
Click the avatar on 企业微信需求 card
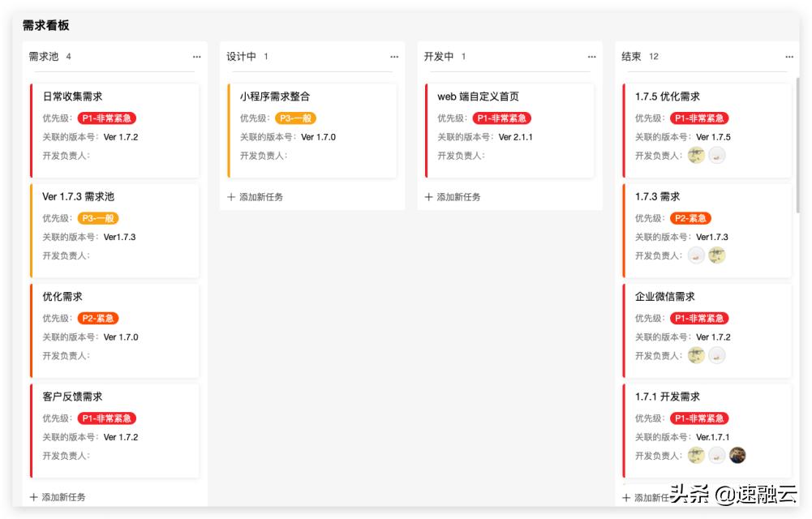pyautogui.click(x=695, y=355)
